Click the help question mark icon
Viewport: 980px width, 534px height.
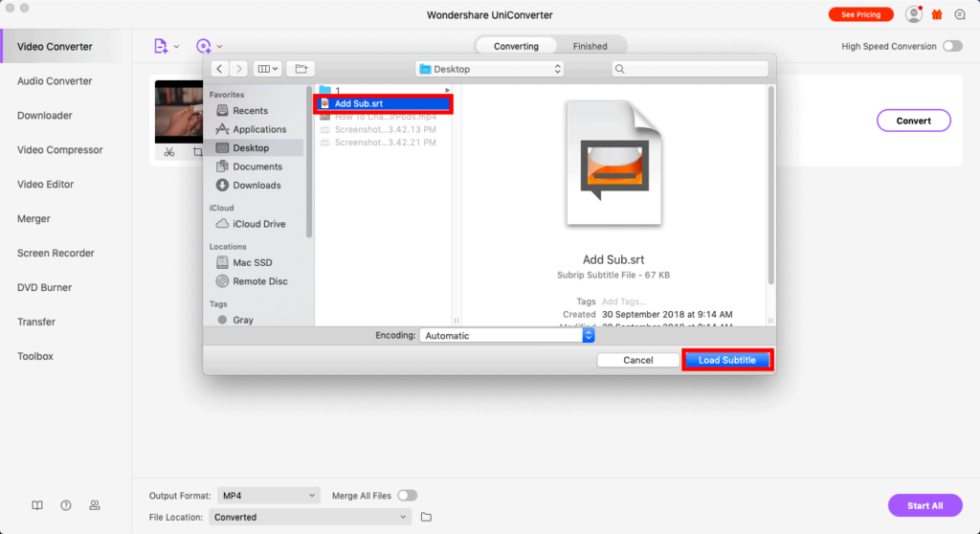(x=66, y=505)
